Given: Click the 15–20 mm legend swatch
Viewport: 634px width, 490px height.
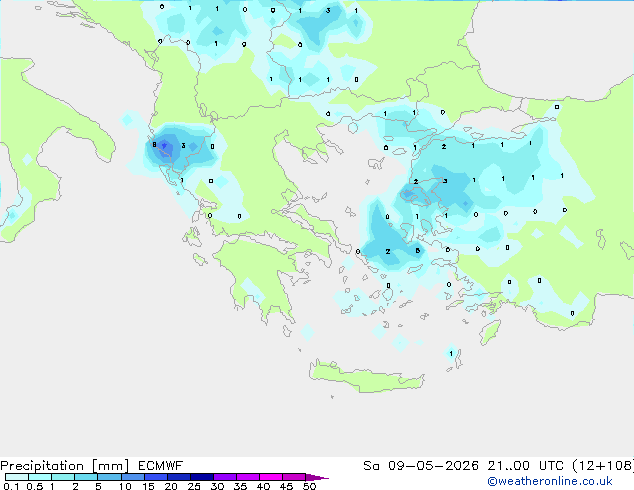Looking at the screenshot, I should [x=155, y=477].
